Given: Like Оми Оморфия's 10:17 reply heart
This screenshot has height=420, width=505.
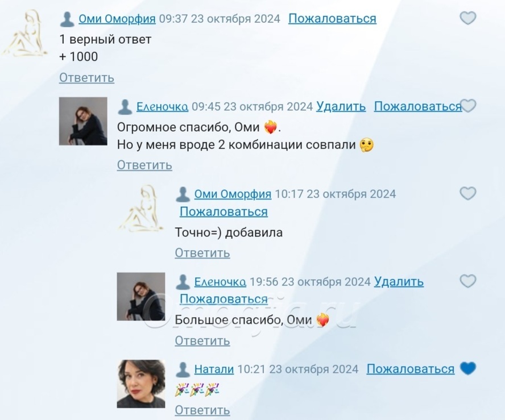Looking at the screenshot, I should [467, 193].
